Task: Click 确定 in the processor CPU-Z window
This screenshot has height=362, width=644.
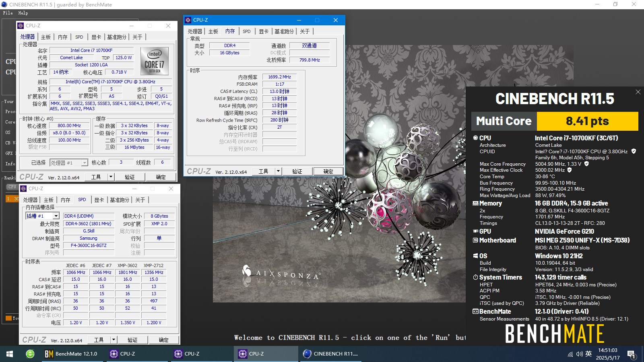Action: [x=161, y=177]
